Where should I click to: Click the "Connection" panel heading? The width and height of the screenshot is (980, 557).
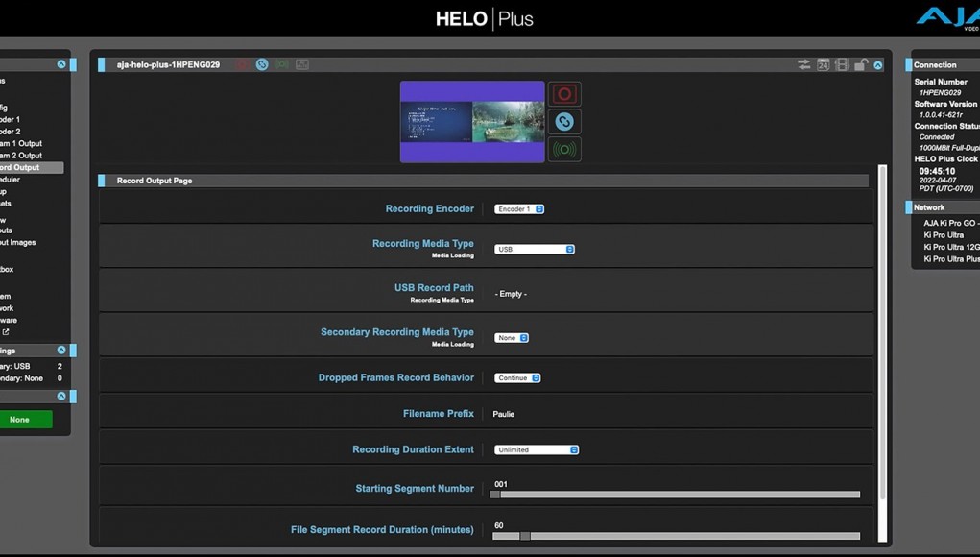935,65
